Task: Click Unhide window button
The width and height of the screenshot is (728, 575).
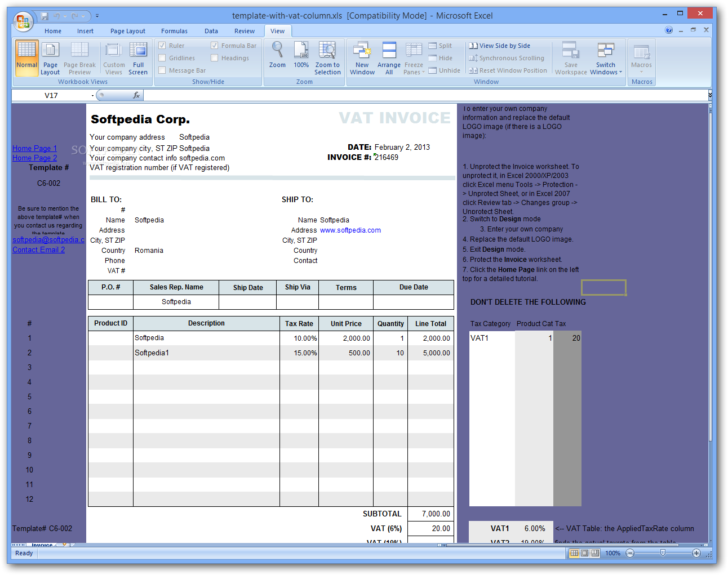Action: [444, 70]
